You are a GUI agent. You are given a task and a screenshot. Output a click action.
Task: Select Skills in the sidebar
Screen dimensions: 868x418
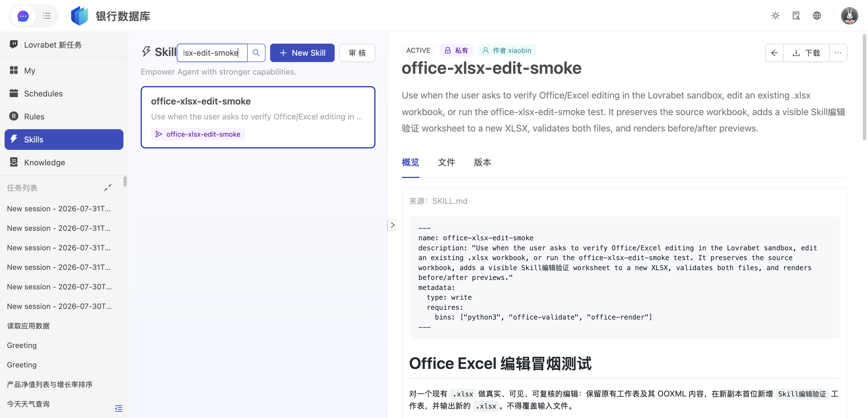(64, 139)
